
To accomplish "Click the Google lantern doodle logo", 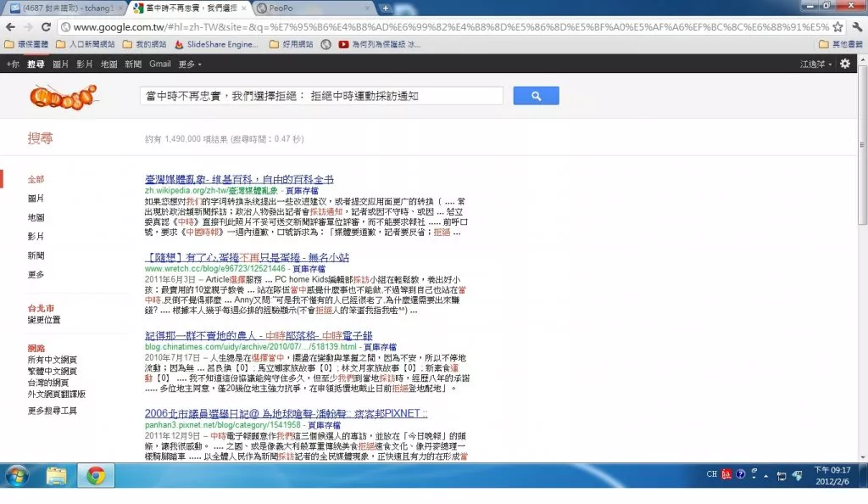I will click(63, 97).
